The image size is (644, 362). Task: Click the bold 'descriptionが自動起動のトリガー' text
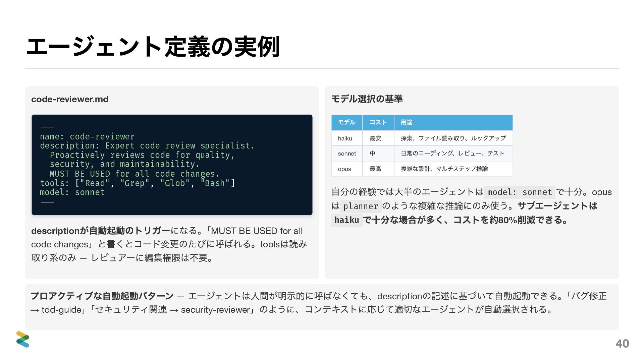coord(101,231)
